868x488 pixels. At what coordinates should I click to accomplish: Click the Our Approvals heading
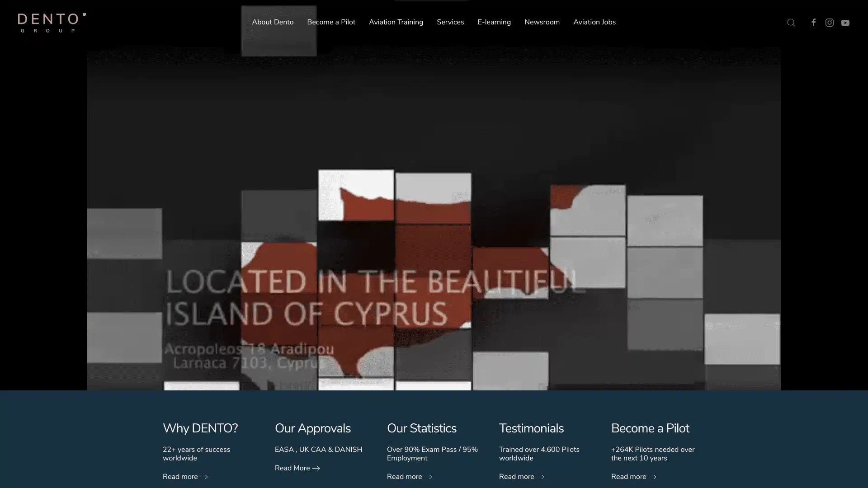(x=312, y=428)
